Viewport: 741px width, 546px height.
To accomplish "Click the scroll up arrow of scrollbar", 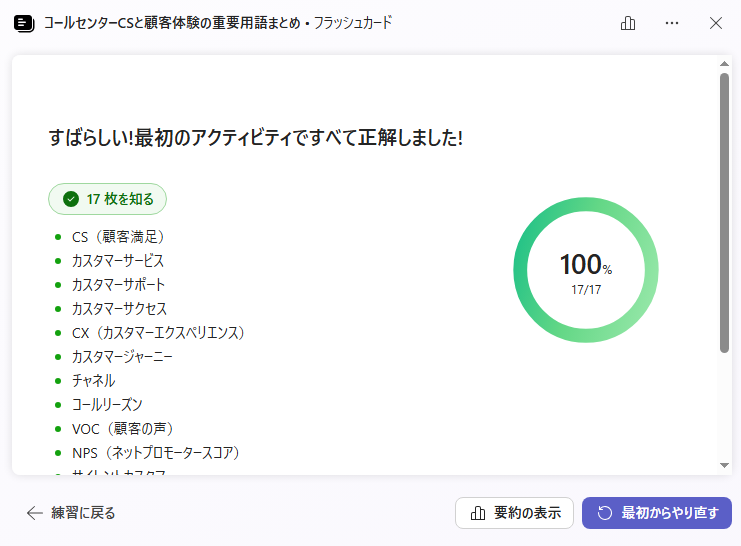I will coord(724,64).
